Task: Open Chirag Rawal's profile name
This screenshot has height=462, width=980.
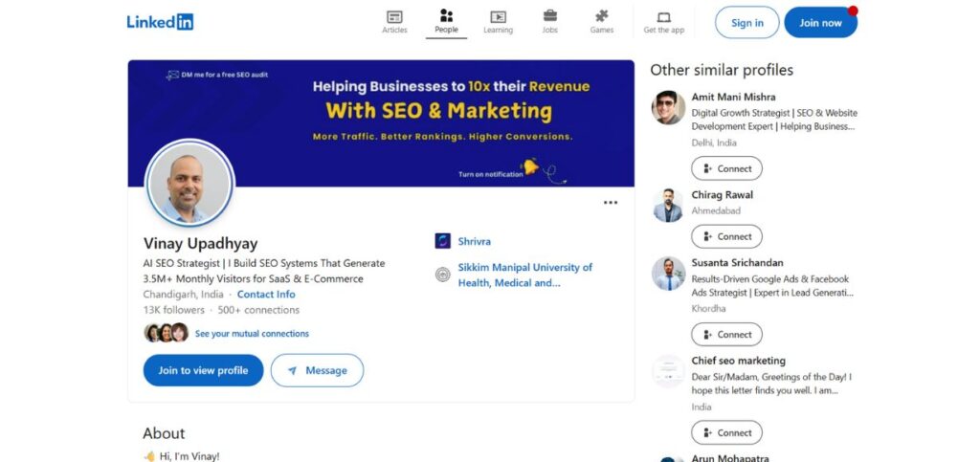Action: (722, 195)
